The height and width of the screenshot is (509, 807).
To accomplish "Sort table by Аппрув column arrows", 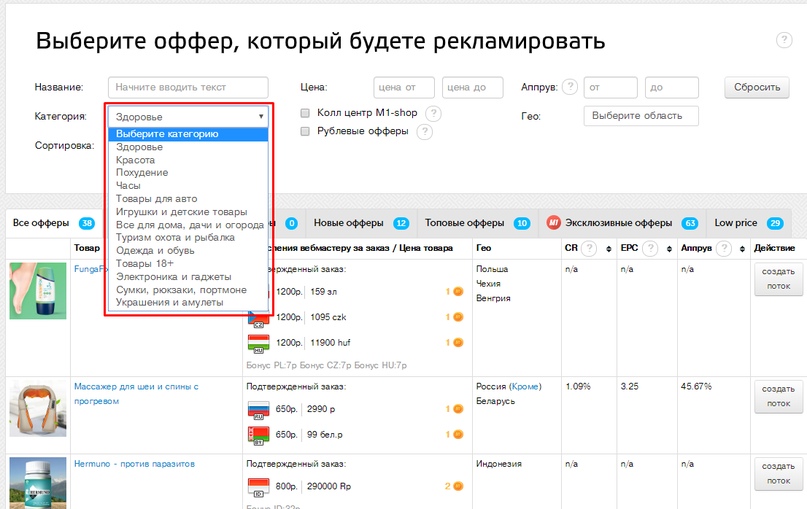I will click(742, 249).
